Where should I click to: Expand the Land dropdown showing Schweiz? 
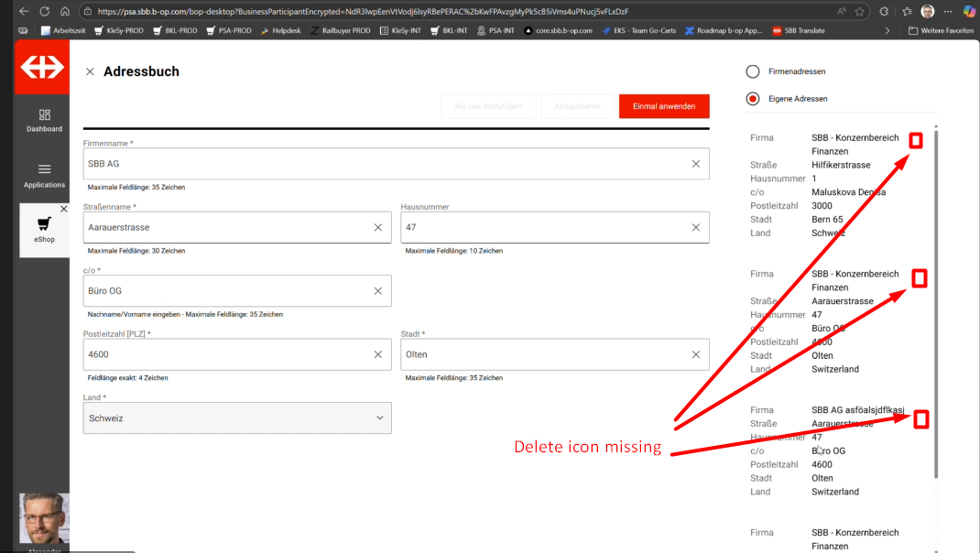[x=379, y=418]
